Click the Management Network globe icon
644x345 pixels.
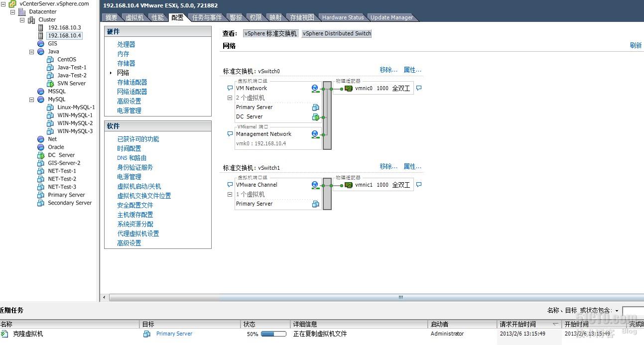pos(315,134)
